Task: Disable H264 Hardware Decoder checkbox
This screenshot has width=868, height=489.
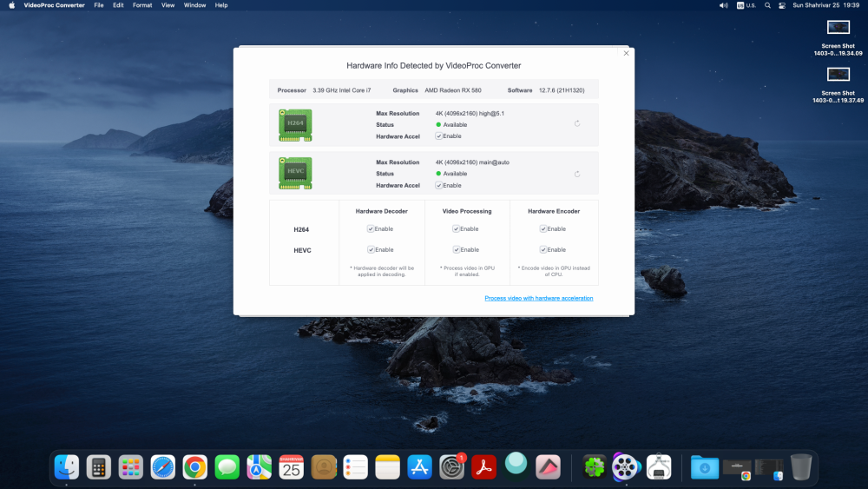Action: [371, 228]
